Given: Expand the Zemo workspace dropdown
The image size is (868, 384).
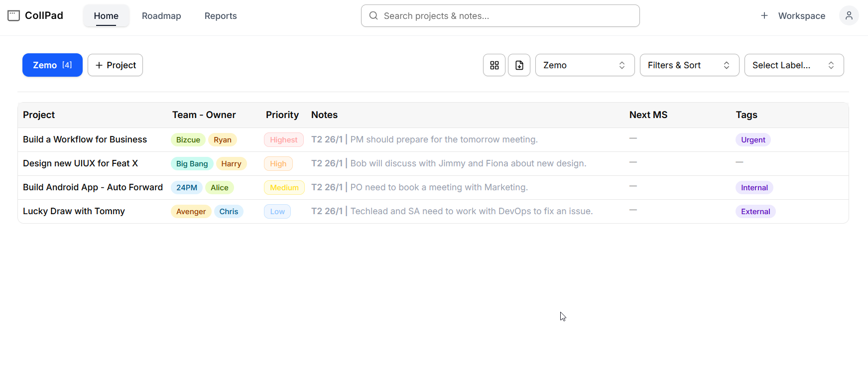Looking at the screenshot, I should point(585,65).
